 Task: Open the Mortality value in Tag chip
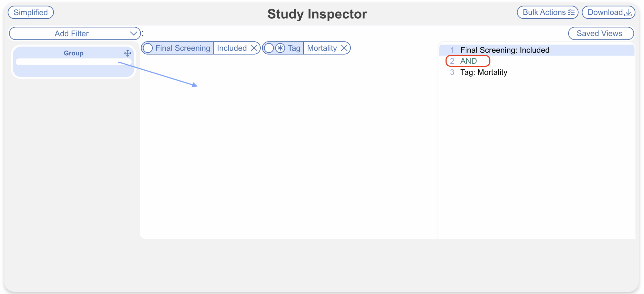322,48
